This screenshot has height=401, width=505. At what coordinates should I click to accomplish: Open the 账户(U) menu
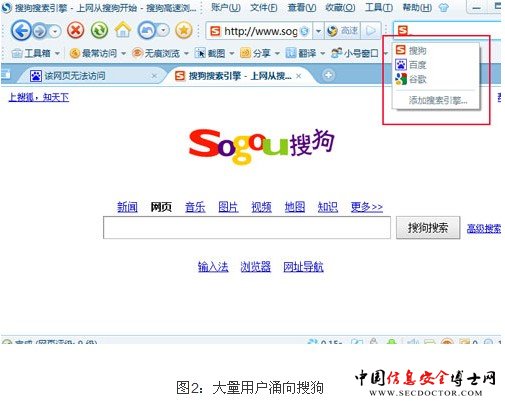tap(226, 7)
